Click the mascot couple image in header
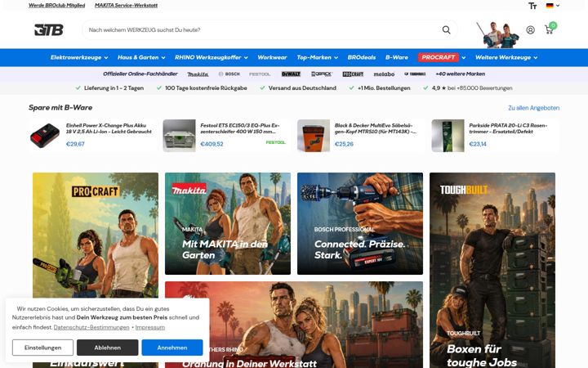The width and height of the screenshot is (588, 368). 498,34
